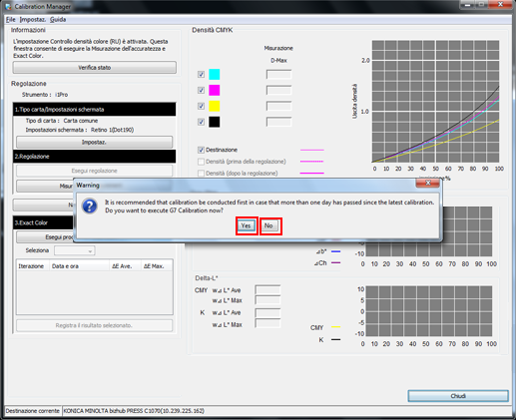Click the Destinazione corrente status label
Image resolution: width=516 pixels, height=420 pixels.
click(x=32, y=411)
